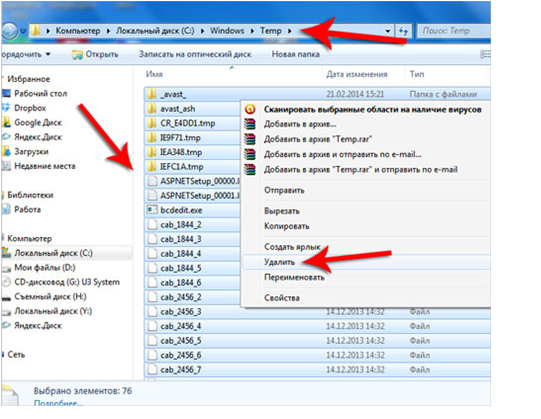Sort by the Тип column header
Screen dimensions: 541x419
[x=417, y=74]
